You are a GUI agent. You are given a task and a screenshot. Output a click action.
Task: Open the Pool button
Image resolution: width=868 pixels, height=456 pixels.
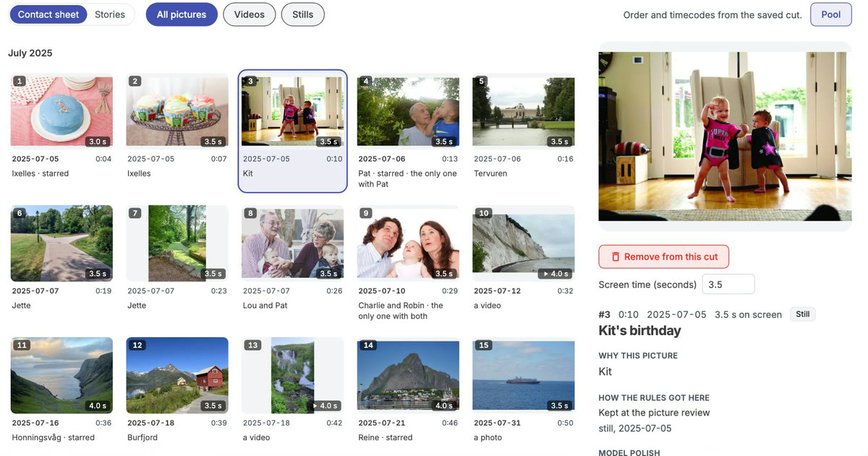pyautogui.click(x=831, y=14)
